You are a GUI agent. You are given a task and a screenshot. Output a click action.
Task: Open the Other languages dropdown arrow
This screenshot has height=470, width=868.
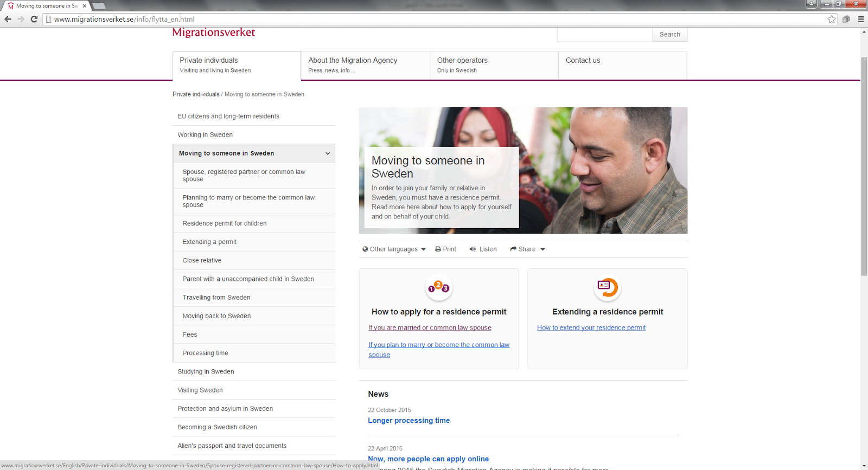(x=423, y=249)
